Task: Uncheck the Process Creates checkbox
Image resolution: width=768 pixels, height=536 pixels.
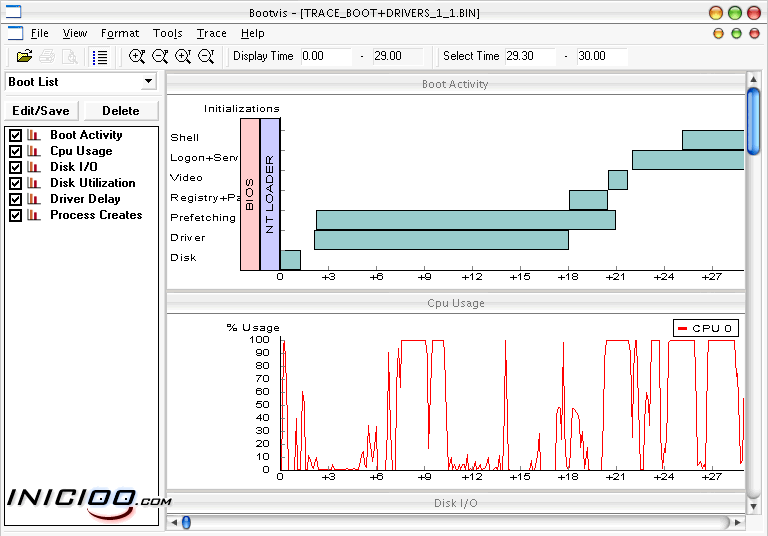Action: pyautogui.click(x=16, y=215)
